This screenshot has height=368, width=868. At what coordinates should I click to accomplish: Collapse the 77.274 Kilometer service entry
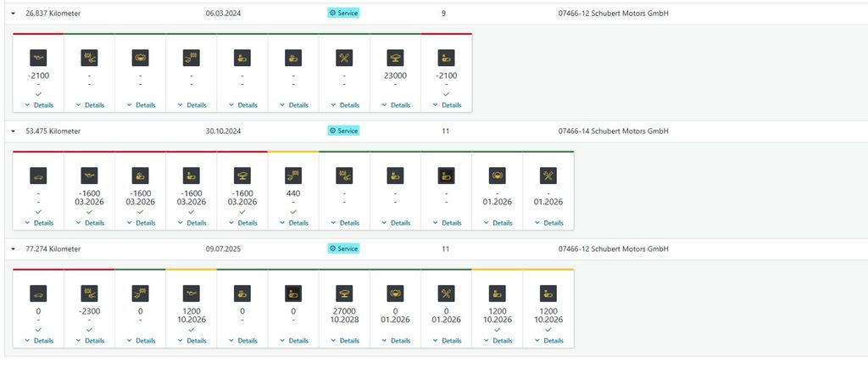click(14, 249)
